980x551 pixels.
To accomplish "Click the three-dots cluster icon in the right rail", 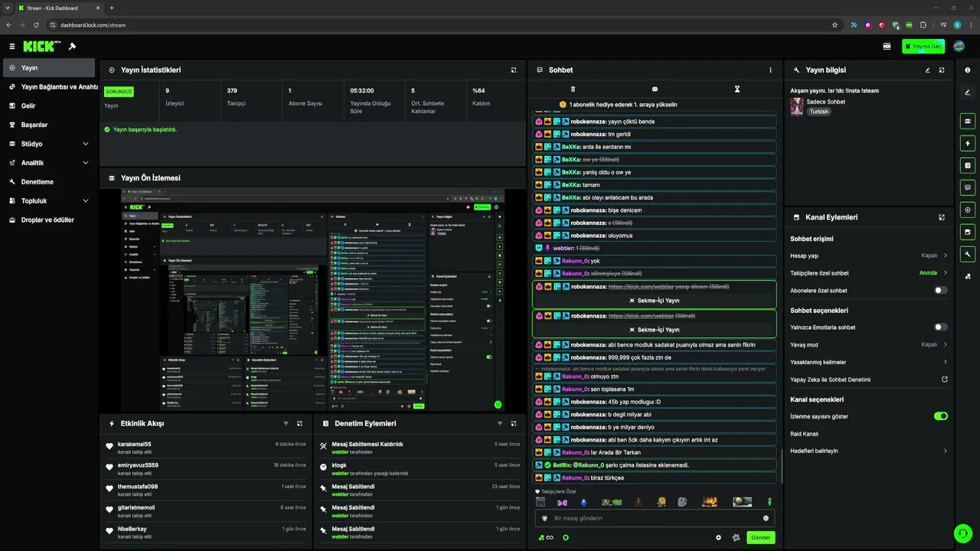I will pos(968,276).
